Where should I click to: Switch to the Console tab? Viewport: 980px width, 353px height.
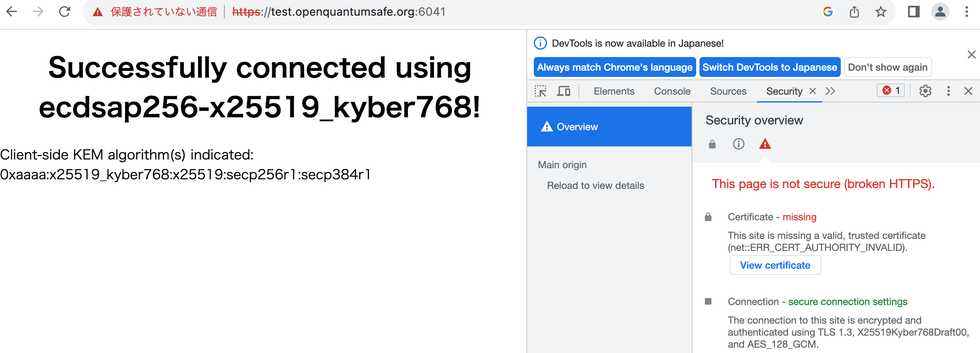click(672, 91)
